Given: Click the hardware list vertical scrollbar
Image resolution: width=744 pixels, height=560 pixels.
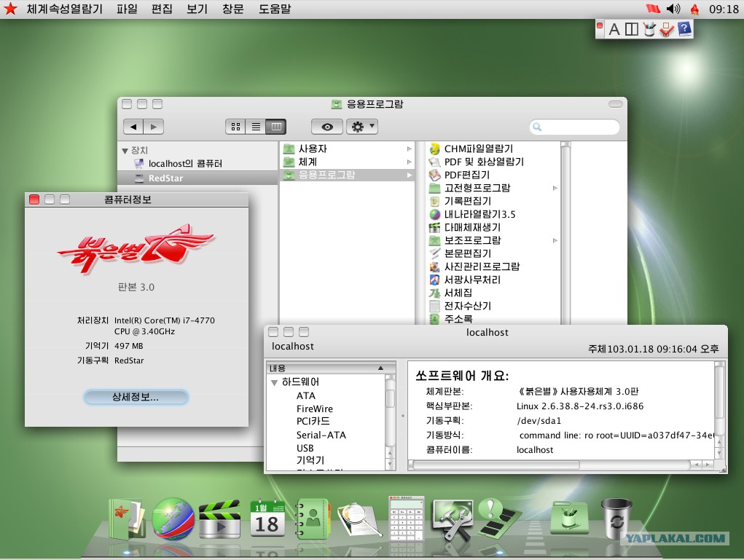Looking at the screenshot, I should (390, 398).
